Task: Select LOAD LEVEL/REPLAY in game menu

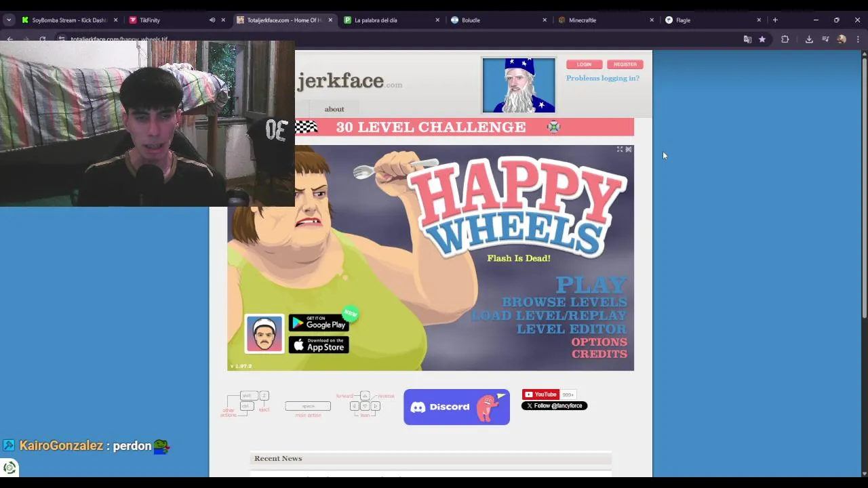Action: [549, 315]
